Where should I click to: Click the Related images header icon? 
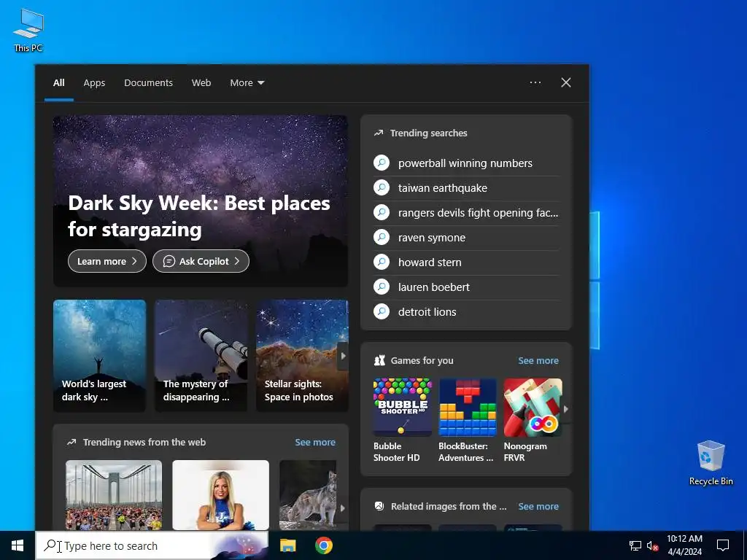(379, 506)
